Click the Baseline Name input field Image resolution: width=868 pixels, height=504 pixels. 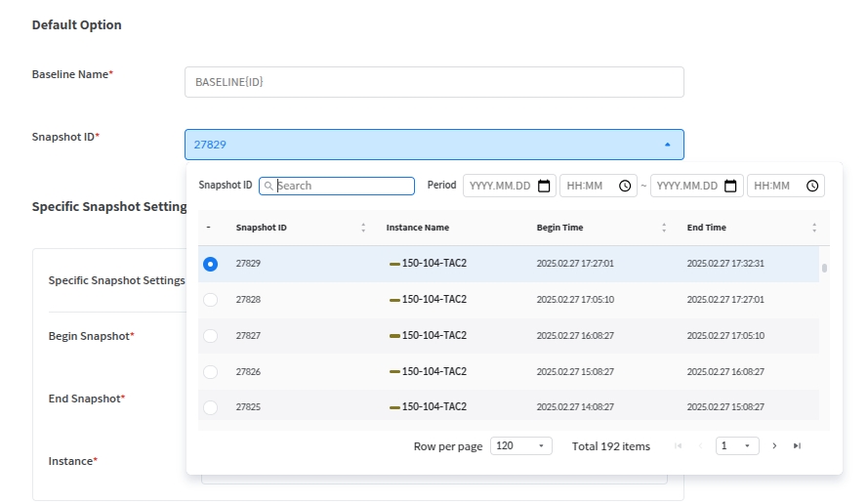pos(434,82)
